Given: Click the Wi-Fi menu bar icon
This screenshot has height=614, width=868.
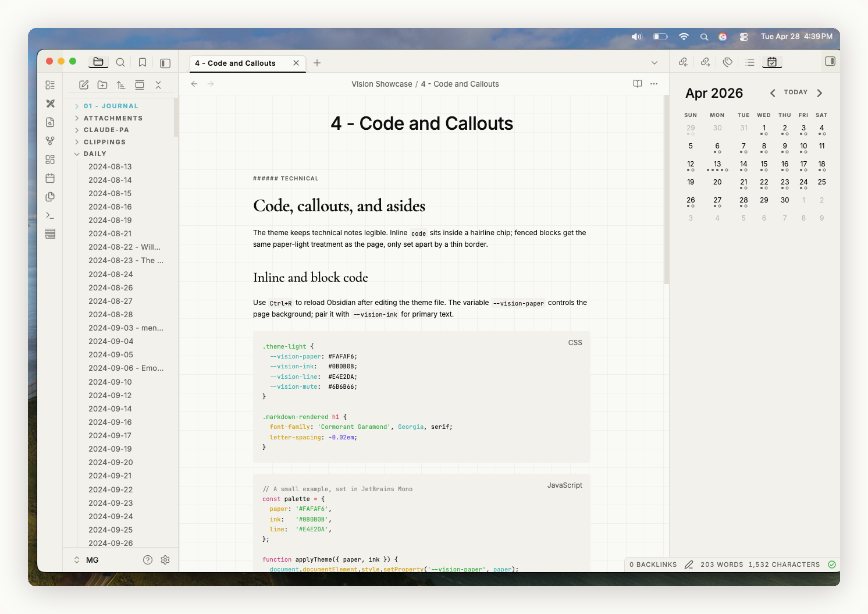Looking at the screenshot, I should click(684, 37).
